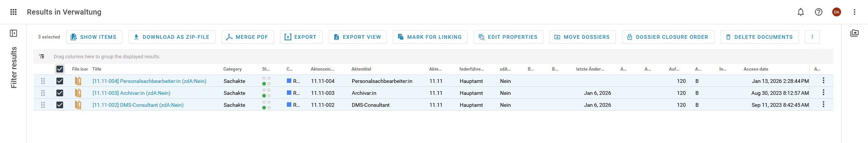The width and height of the screenshot is (868, 143).
Task: Click blue color square in 11.11-002 row
Action: [x=289, y=105]
